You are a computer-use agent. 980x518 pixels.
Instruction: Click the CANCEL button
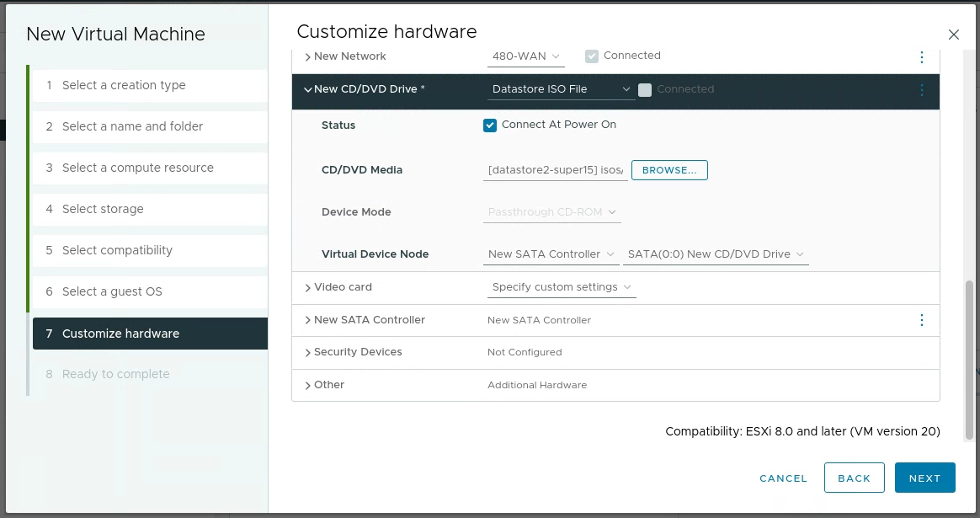coord(783,478)
